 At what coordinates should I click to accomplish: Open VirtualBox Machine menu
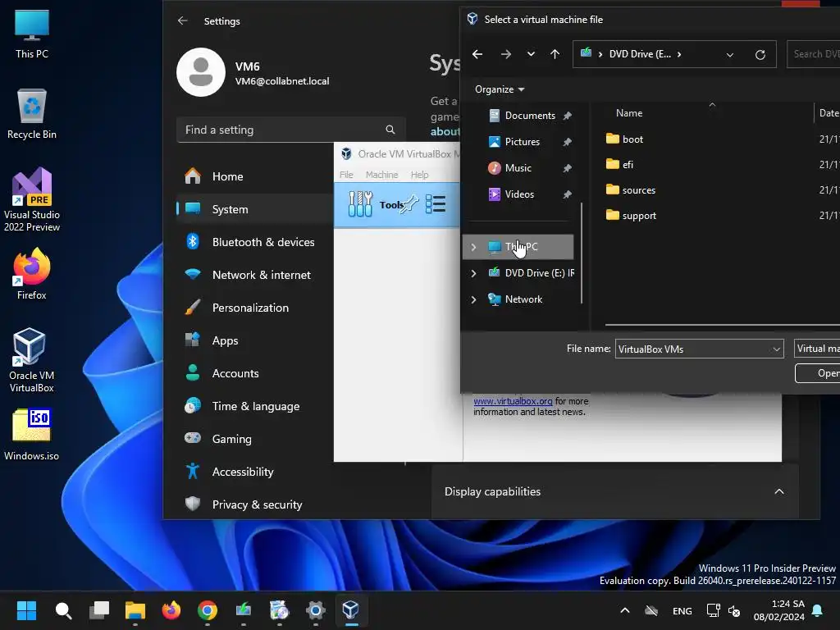coord(382,175)
